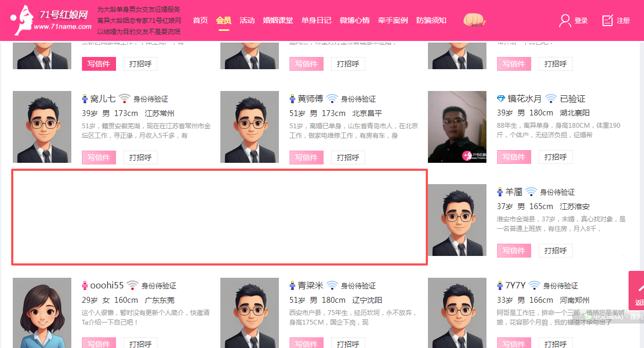Click 写信件 on 羊靥's card

[514, 251]
